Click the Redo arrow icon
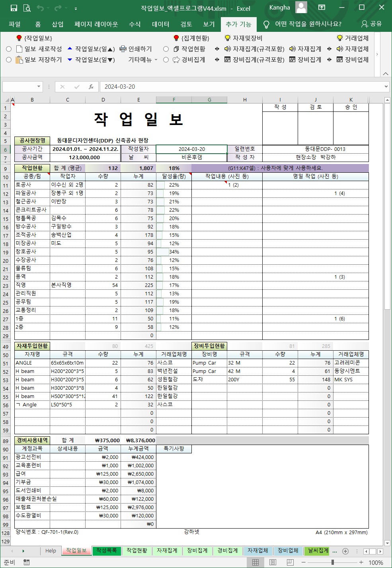 pyautogui.click(x=58, y=8)
